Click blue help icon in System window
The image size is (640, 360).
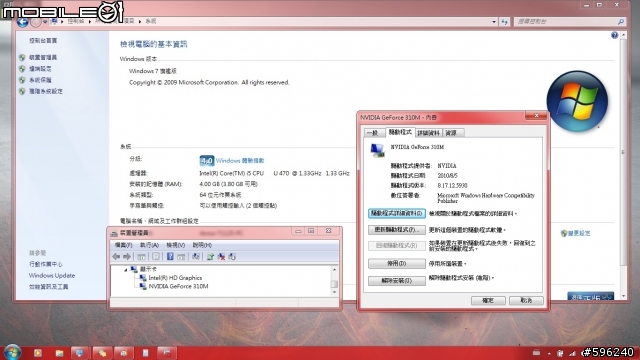pos(614,36)
